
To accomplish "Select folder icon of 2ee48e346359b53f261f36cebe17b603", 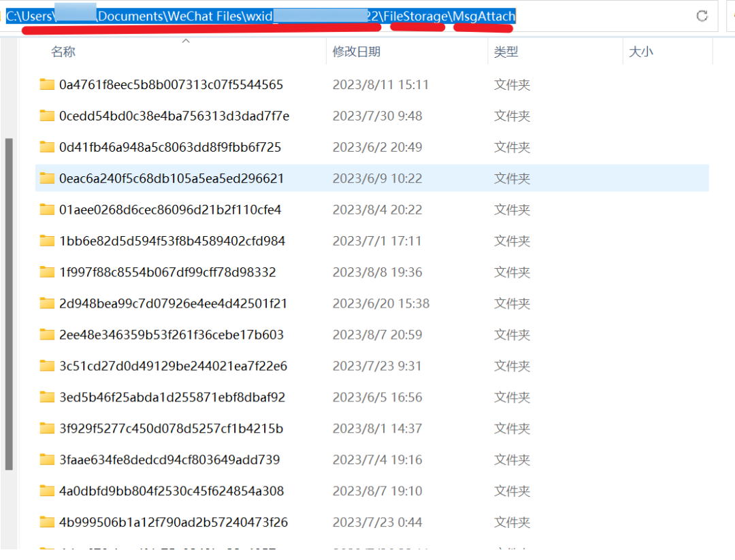I will (x=47, y=335).
